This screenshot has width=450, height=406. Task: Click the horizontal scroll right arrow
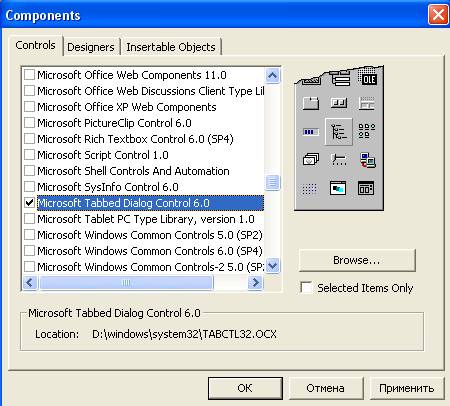coord(256,283)
